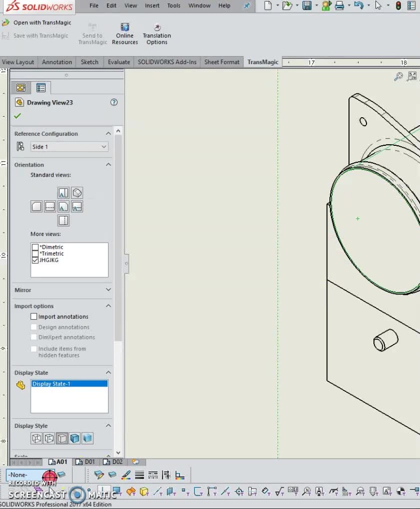Collapse the Display State section

pyautogui.click(x=109, y=372)
